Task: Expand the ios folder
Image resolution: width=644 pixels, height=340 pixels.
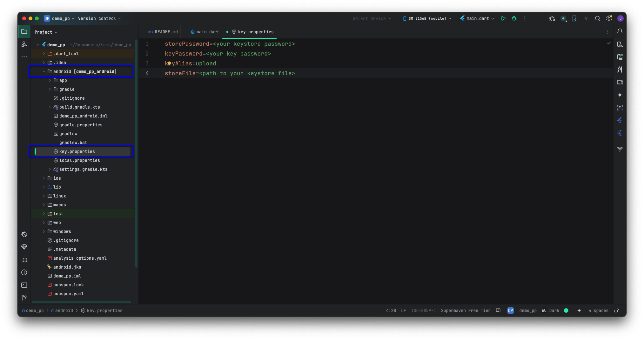Action: [x=44, y=178]
